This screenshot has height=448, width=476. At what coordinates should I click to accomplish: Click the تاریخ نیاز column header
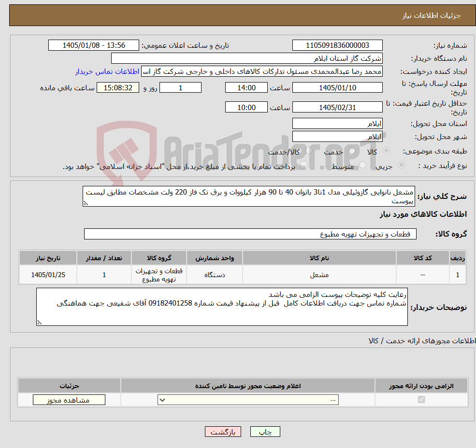(48, 258)
